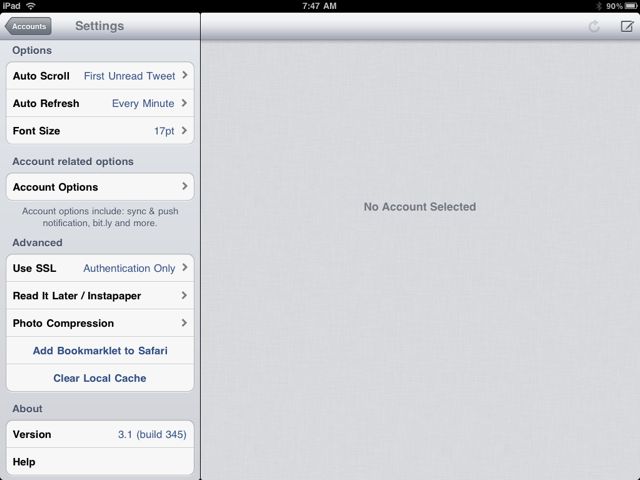Open the Use SSL setting

(x=100, y=268)
